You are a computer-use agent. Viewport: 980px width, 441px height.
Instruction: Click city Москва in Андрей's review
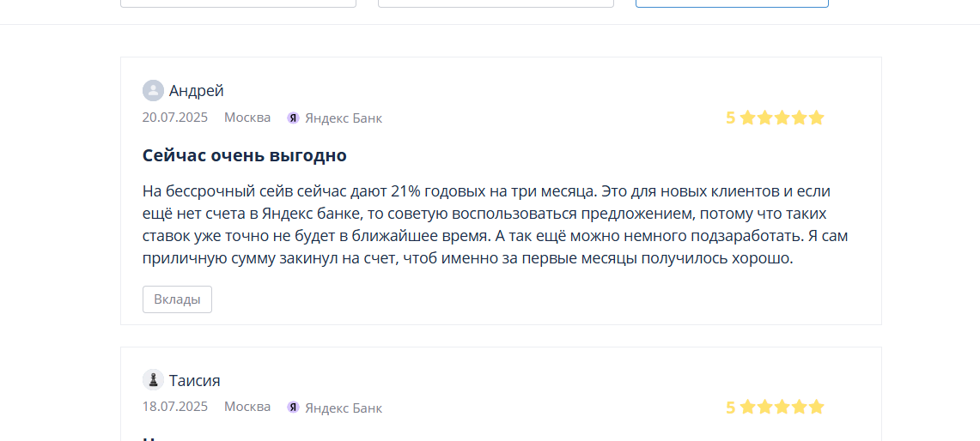point(247,118)
